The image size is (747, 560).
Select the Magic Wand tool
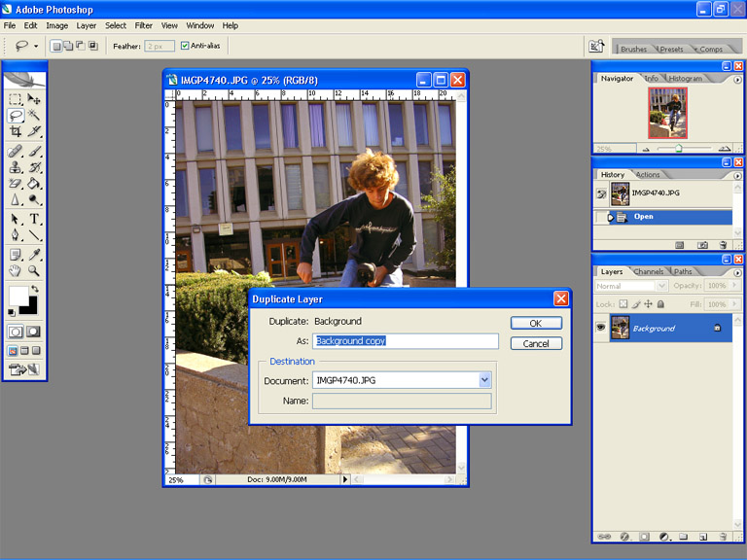[35, 115]
